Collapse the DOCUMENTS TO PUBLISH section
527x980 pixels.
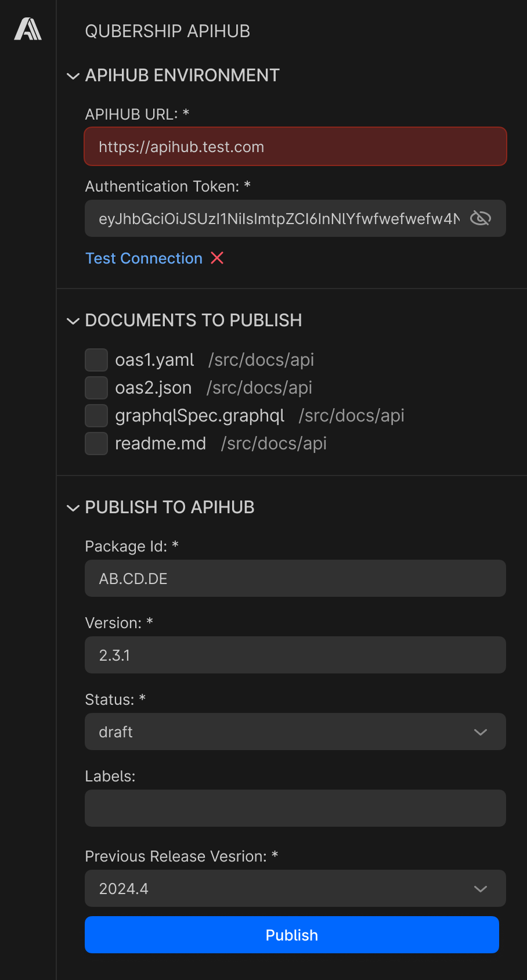pos(73,321)
